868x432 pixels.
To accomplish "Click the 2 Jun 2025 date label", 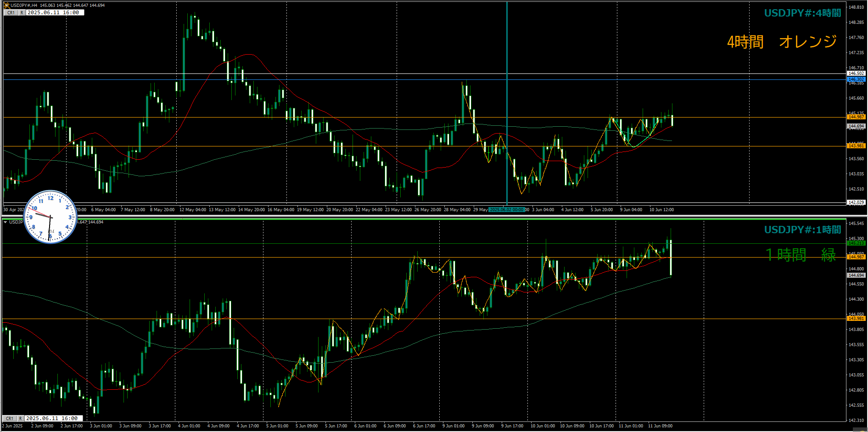I will (12, 426).
